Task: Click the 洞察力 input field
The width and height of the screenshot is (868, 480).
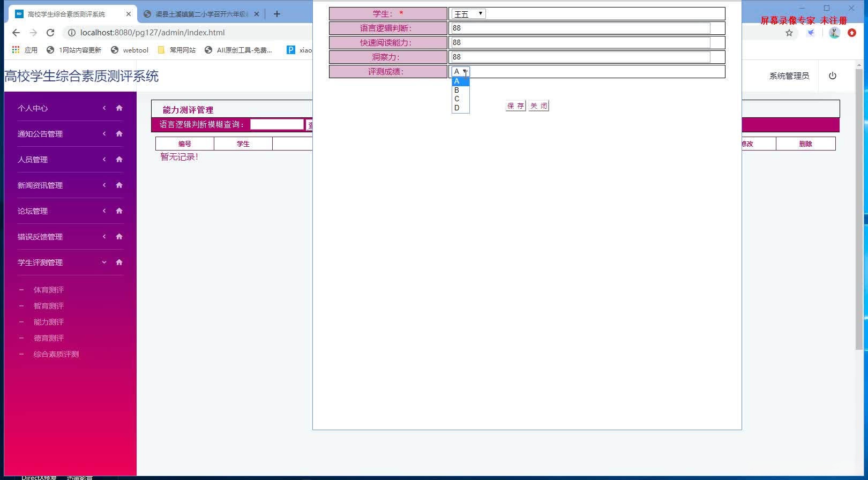Action: [581, 57]
